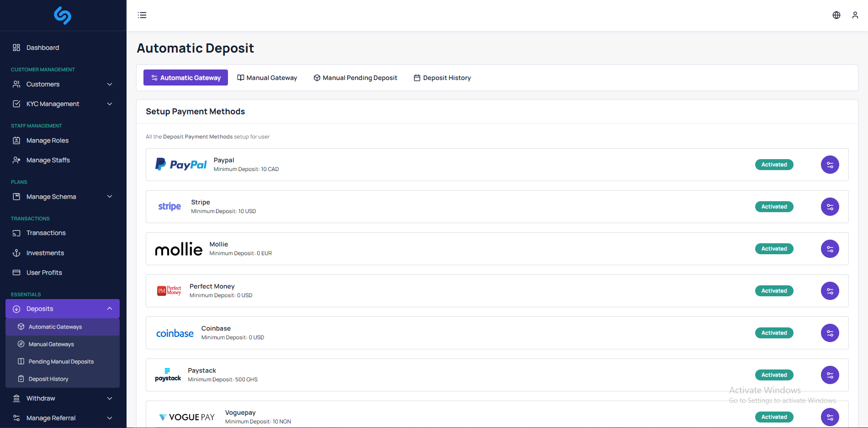The width and height of the screenshot is (868, 428).
Task: Toggle the sidebar hamburger menu icon
Action: (142, 15)
